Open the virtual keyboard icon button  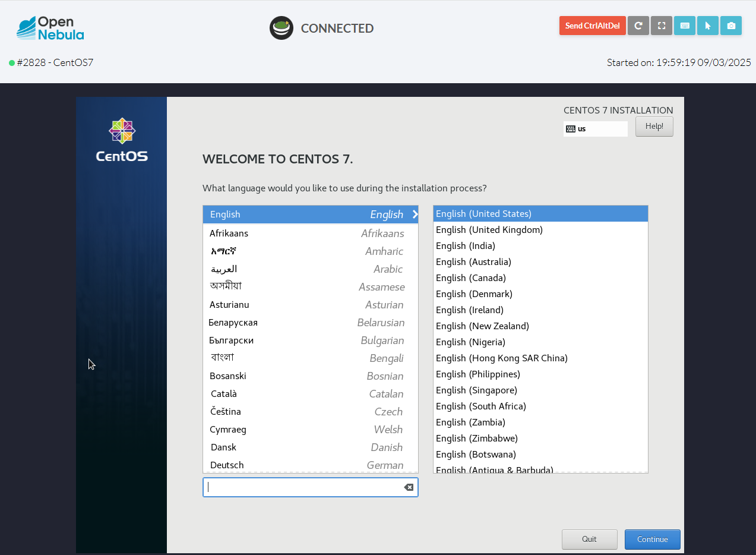[685, 26]
